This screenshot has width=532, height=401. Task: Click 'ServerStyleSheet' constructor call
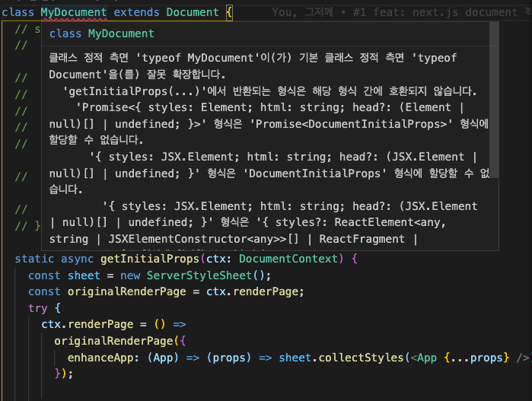tap(199, 275)
